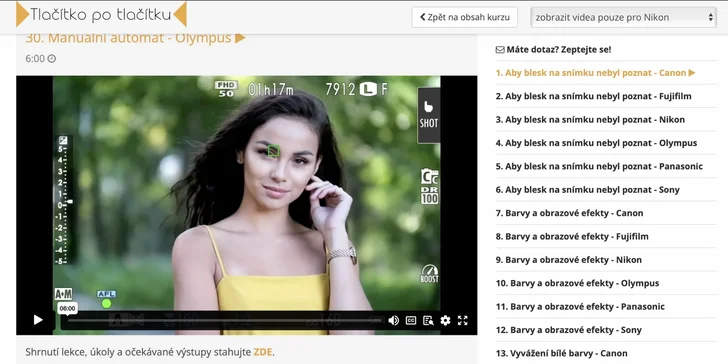Viewport: 728px width, 364px height.
Task: Open the 'zobrazit videa pouze pro Nikon' dropdown
Action: (x=624, y=18)
